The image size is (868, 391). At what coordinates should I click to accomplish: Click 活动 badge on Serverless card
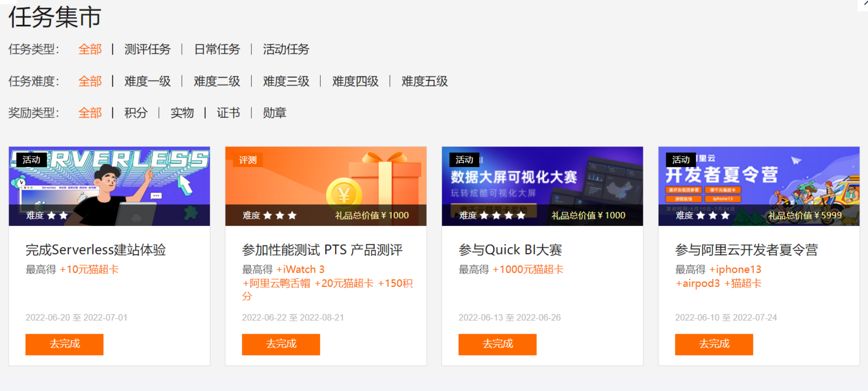click(x=31, y=159)
